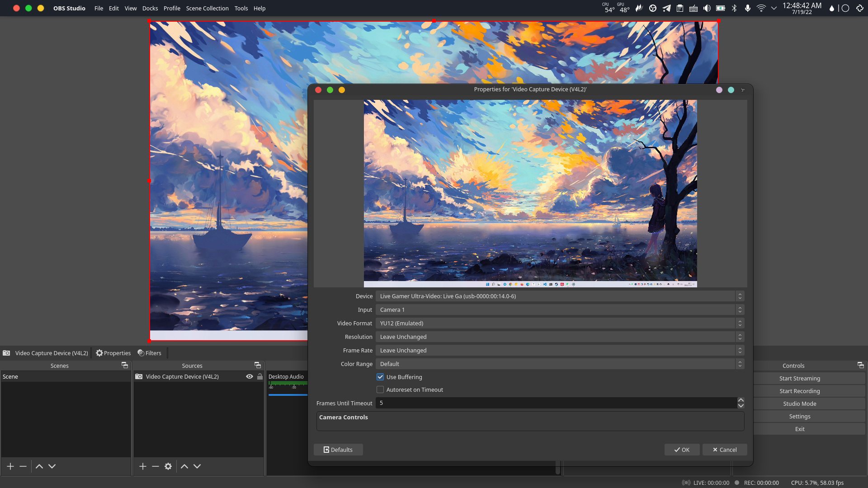Remove the selected scene with the Scenes minus icon
The image size is (868, 488).
pos(23,466)
